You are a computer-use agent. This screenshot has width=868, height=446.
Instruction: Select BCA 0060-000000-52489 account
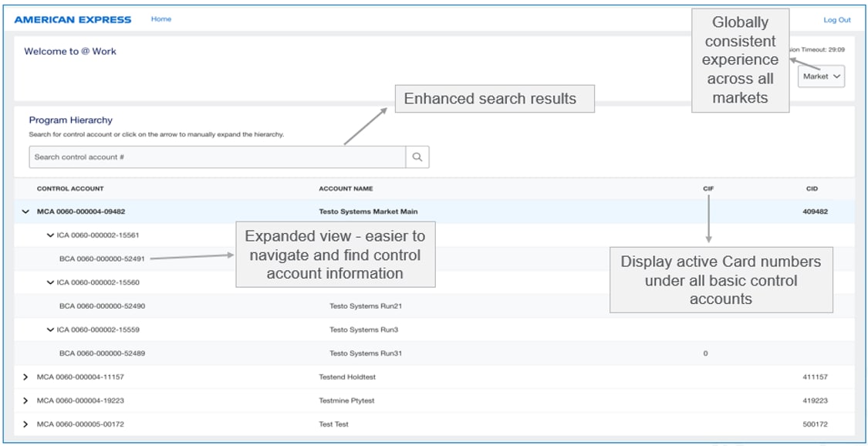102,353
